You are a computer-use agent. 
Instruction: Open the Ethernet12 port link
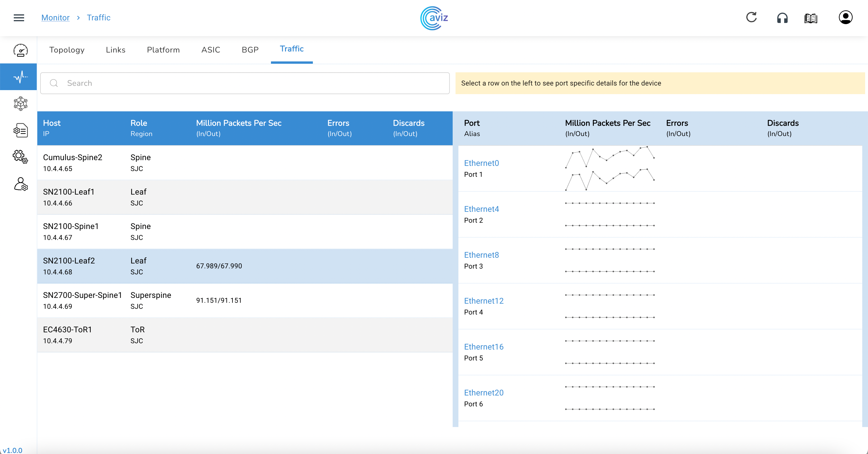click(x=484, y=301)
